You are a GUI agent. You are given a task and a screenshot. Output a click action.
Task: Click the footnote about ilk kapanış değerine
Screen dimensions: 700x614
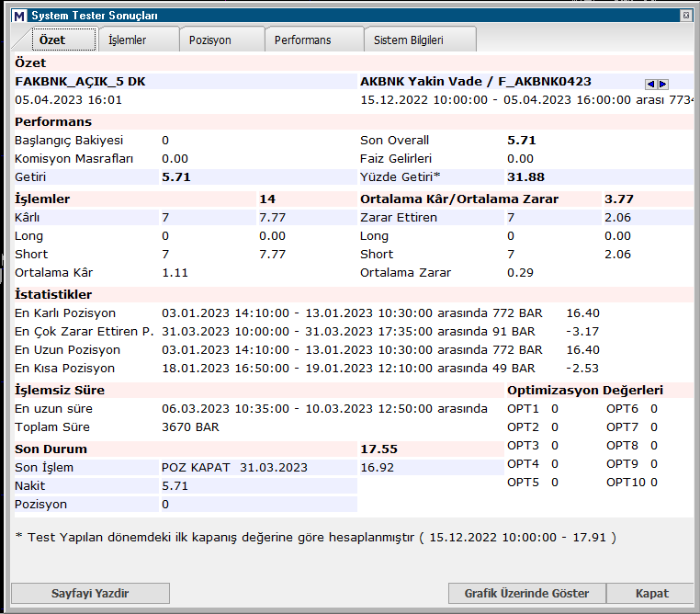[x=316, y=537]
